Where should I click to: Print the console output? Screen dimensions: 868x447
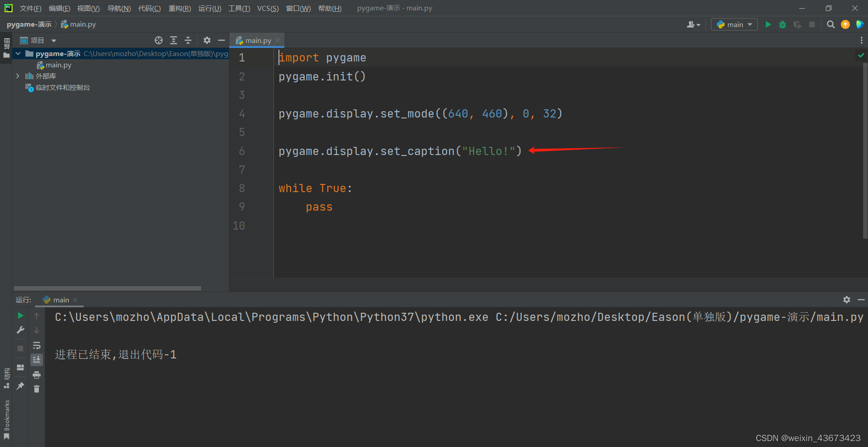click(37, 374)
